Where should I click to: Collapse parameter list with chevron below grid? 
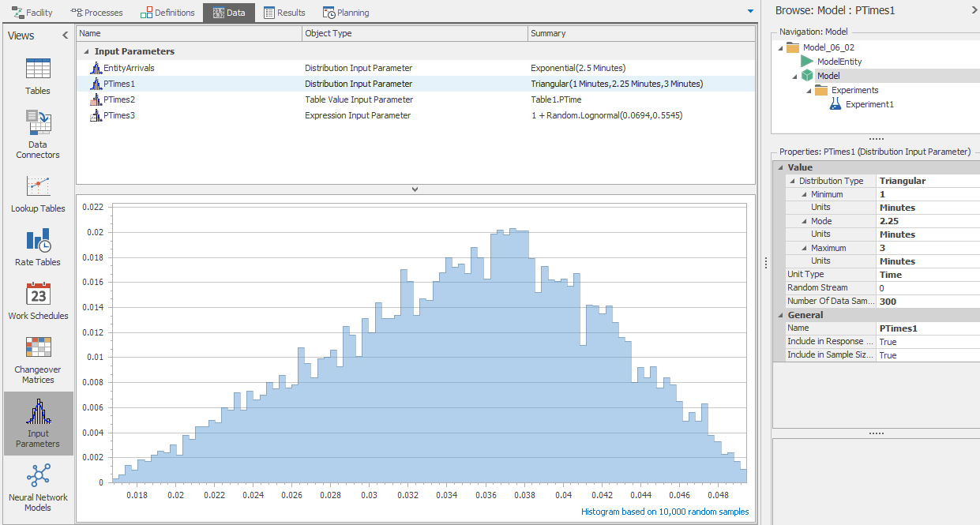(415, 189)
